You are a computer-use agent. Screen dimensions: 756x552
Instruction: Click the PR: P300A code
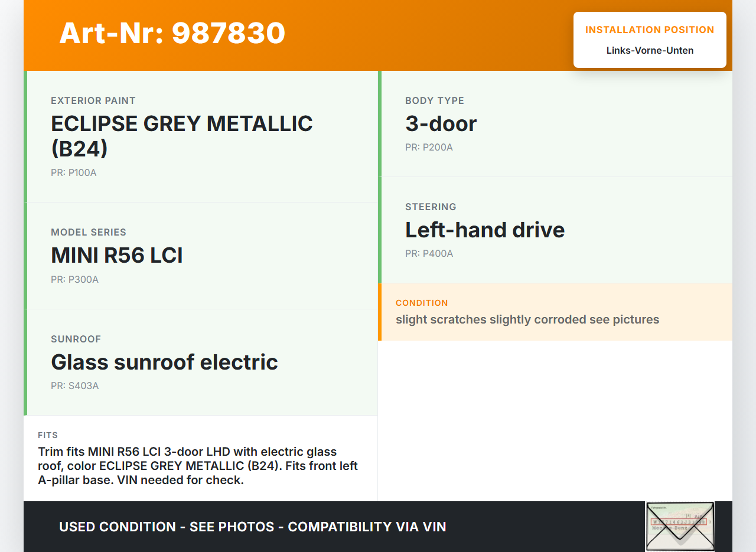[74, 279]
